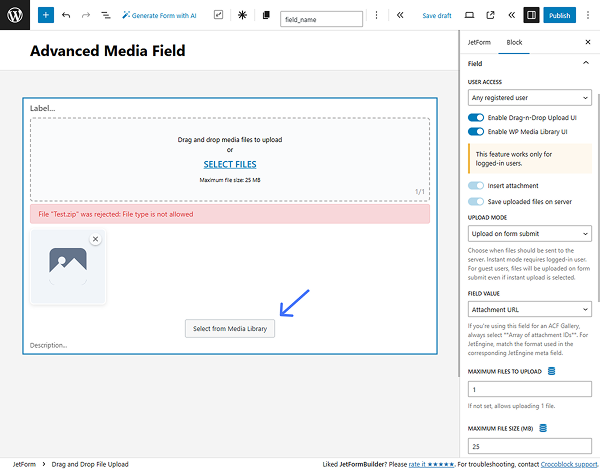Image resolution: width=600 pixels, height=470 pixels.
Task: Open the Field Value dropdown
Action: (530, 309)
